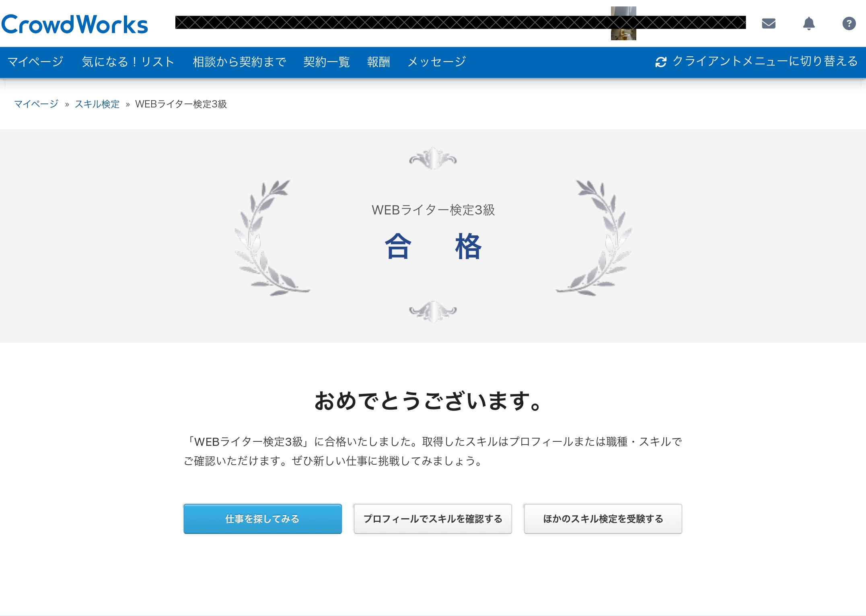866x616 pixels.
Task: Open the 報酬 menu item
Action: point(378,62)
